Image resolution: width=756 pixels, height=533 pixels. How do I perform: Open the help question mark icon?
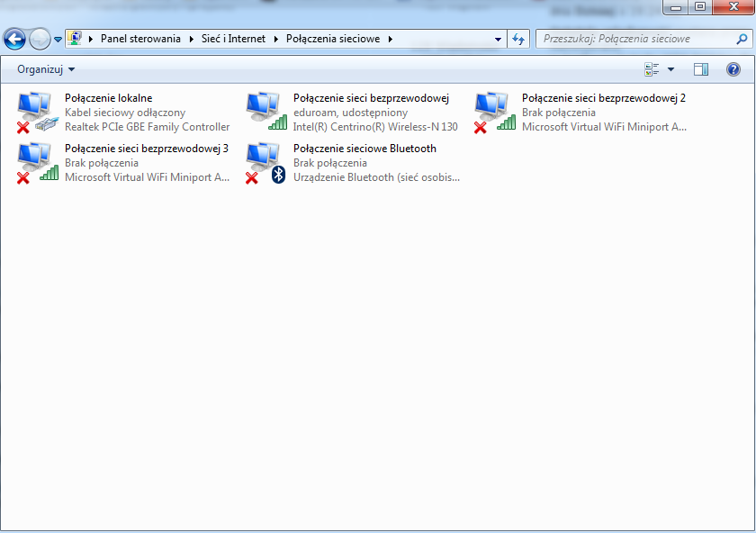click(x=733, y=69)
